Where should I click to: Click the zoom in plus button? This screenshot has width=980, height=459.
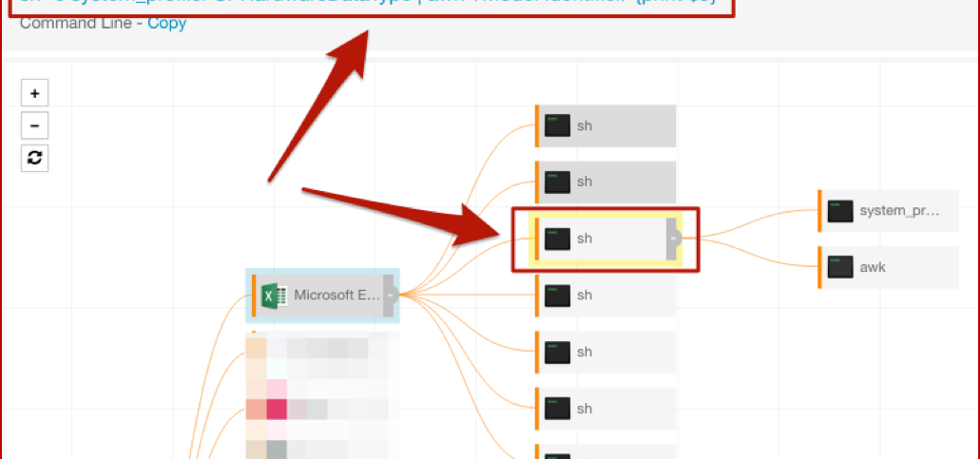35,93
